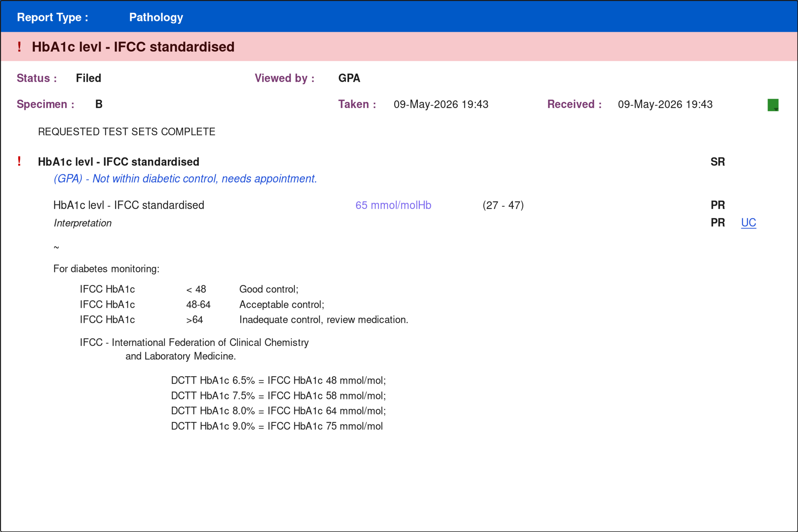This screenshot has height=532, width=798.
Task: Click the 'Good control;' row
Action: click(189, 289)
